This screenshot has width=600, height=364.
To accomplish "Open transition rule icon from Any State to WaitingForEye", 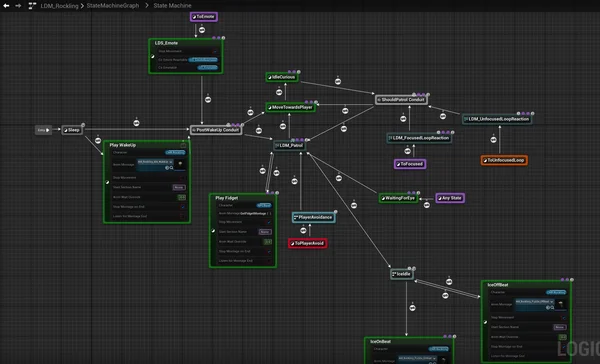I will pos(427,205).
